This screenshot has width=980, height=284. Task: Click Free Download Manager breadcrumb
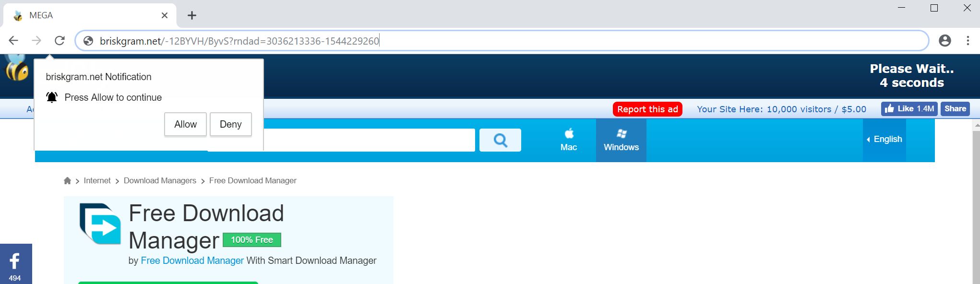[252, 180]
